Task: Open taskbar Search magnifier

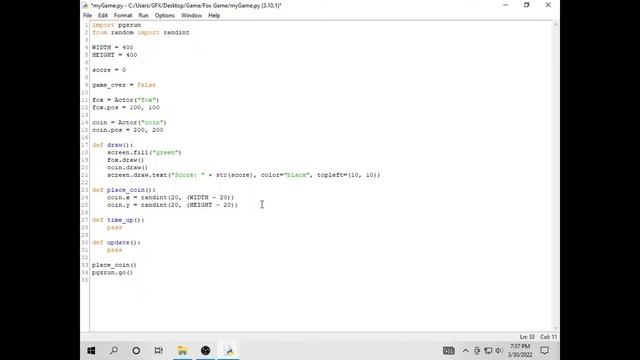Action: pos(114,351)
